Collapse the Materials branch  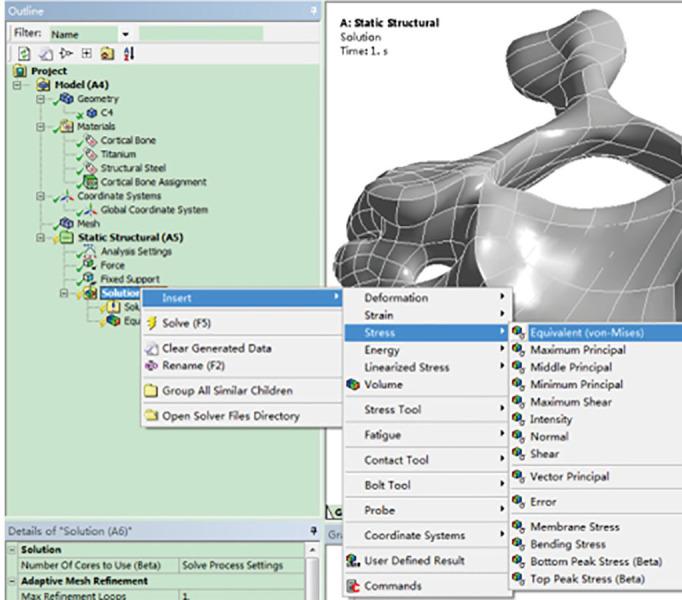40,127
